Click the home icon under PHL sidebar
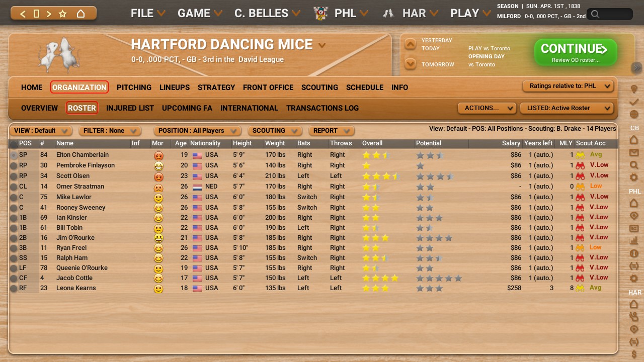644x362 pixels. pos(634,203)
